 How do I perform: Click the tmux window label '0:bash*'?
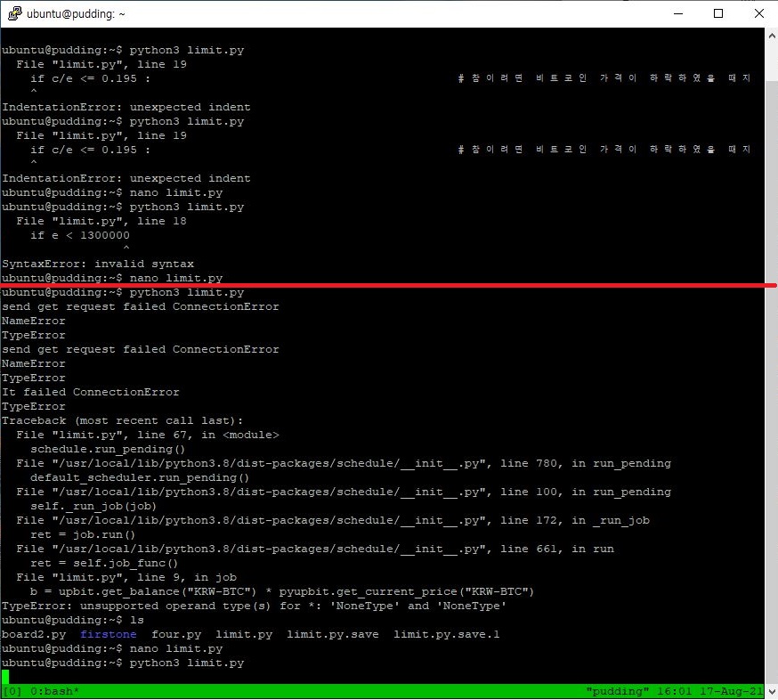point(54,691)
